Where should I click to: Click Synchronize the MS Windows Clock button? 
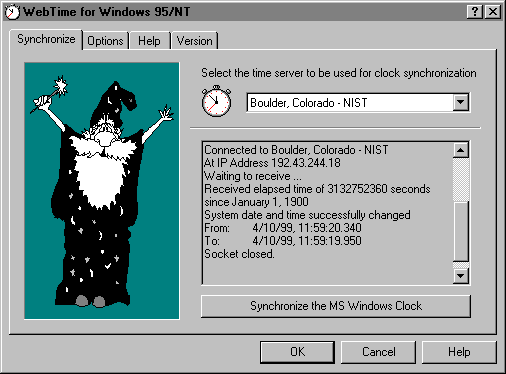click(336, 306)
